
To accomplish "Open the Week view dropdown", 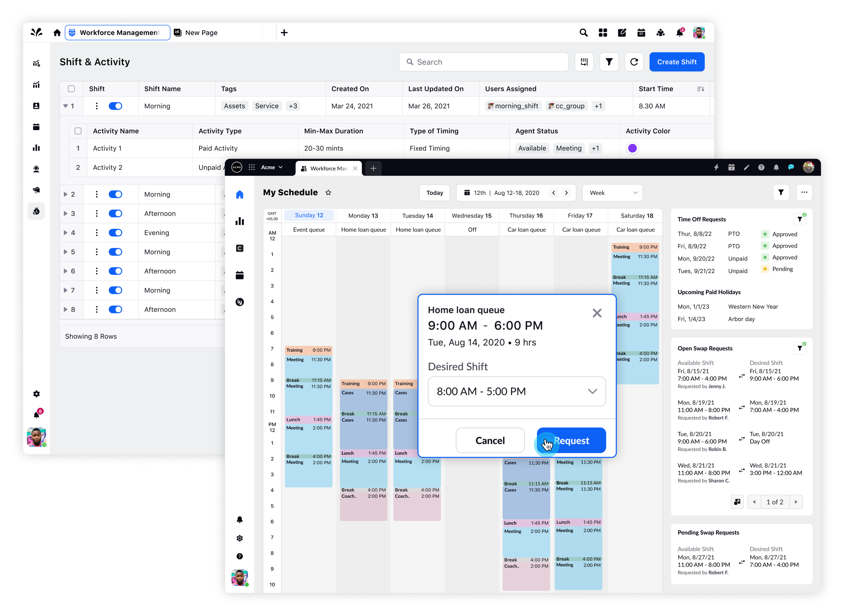I will [x=612, y=193].
